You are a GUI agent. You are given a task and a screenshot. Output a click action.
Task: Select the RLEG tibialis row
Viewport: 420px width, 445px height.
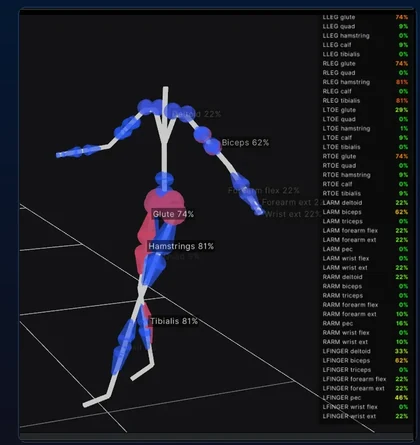(365, 101)
